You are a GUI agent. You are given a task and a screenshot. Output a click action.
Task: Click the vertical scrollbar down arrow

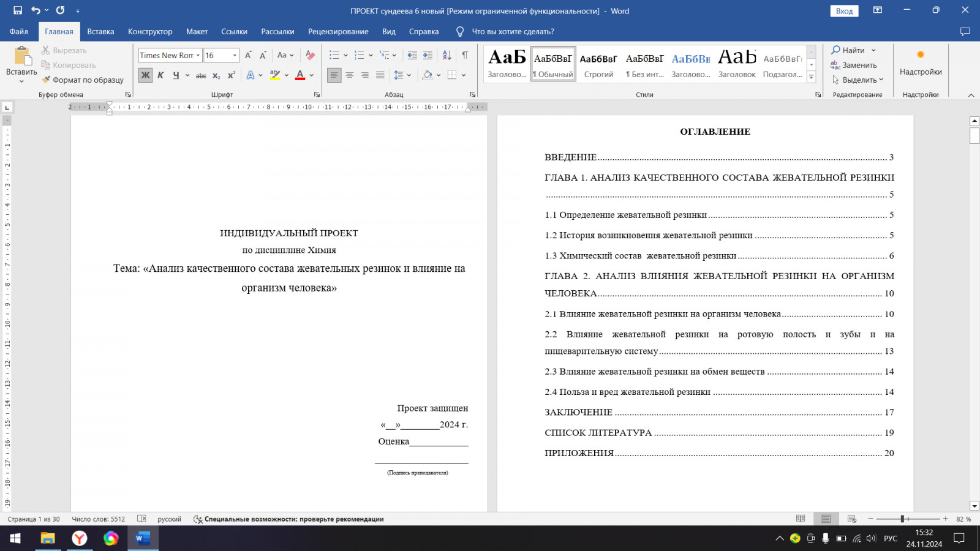click(x=974, y=506)
